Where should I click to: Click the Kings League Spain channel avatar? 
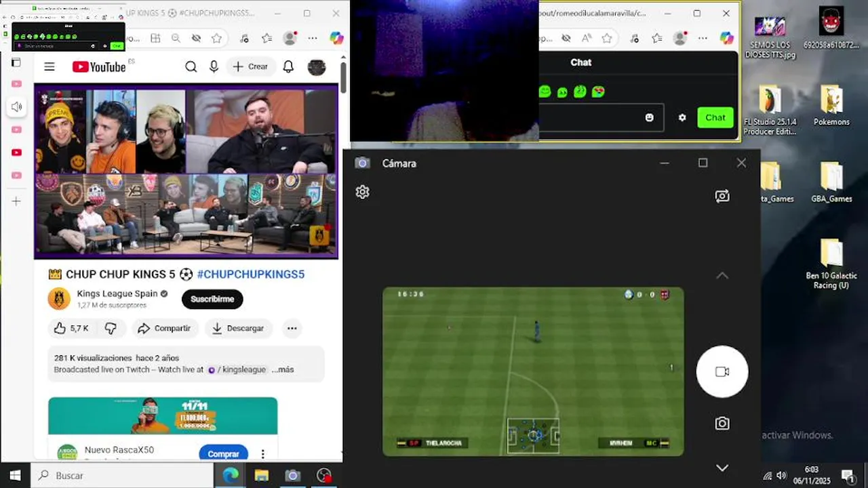59,299
